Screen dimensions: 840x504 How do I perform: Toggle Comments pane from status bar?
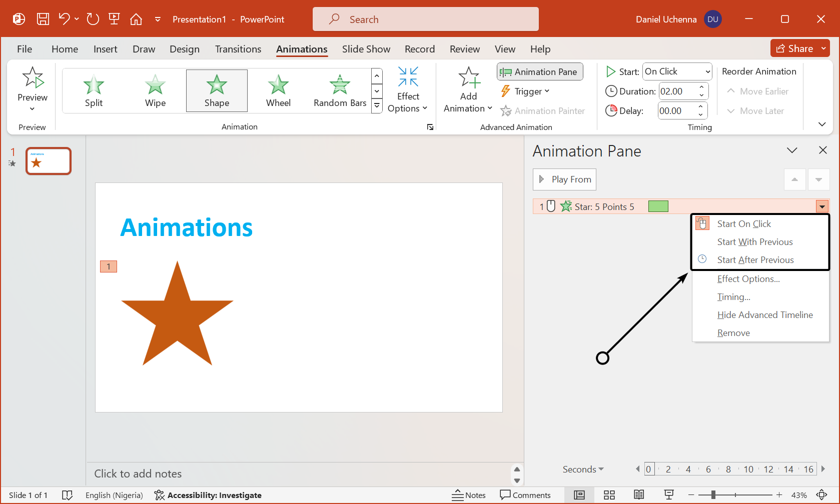[x=525, y=495]
